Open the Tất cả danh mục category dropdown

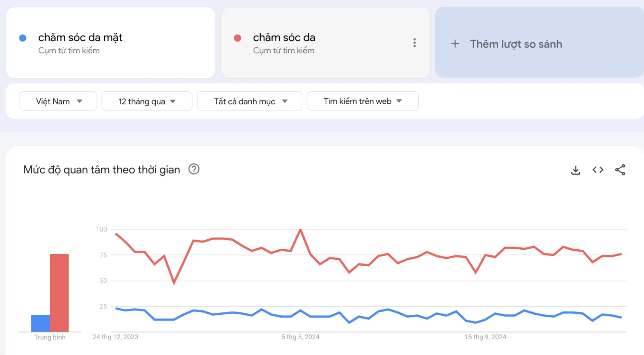coord(250,101)
